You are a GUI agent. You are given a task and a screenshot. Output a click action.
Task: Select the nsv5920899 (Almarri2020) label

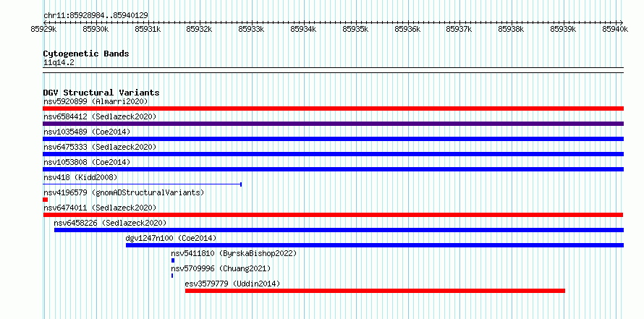pyautogui.click(x=96, y=101)
